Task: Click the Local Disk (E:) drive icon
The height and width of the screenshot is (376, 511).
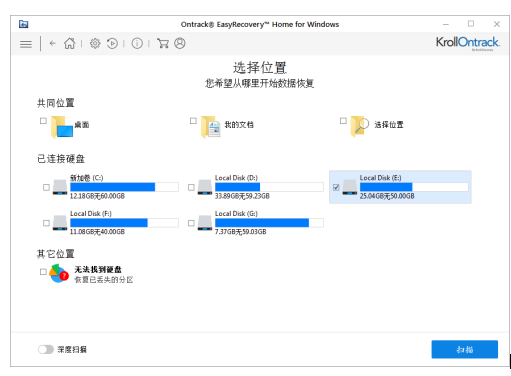Action: [x=350, y=187]
